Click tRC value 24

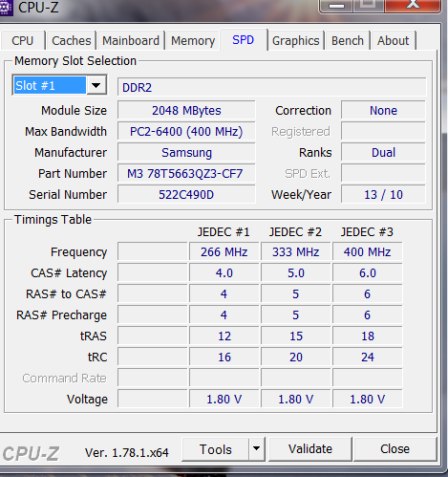(x=368, y=358)
